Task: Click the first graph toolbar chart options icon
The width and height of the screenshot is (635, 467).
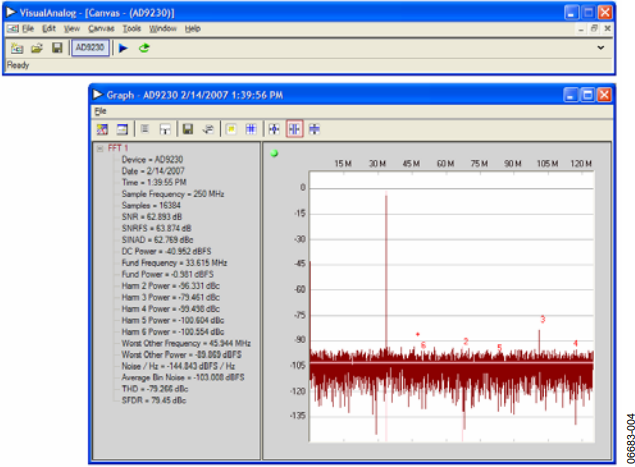Action: click(x=102, y=129)
